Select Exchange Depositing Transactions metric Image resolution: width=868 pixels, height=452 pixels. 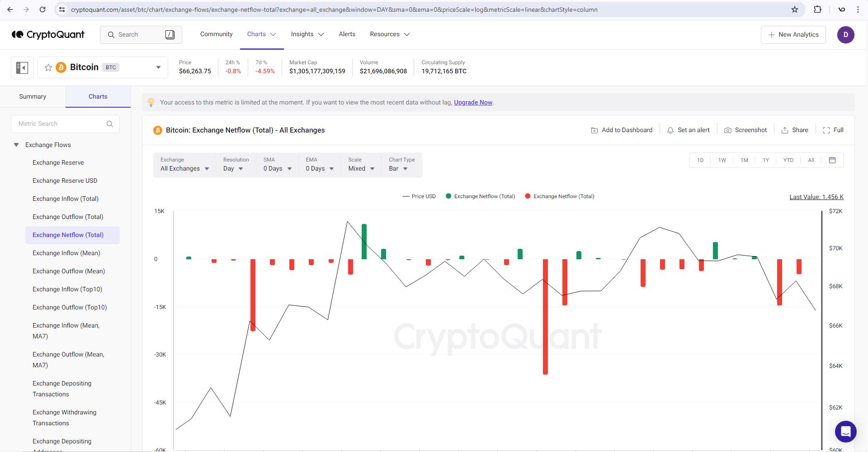62,389
